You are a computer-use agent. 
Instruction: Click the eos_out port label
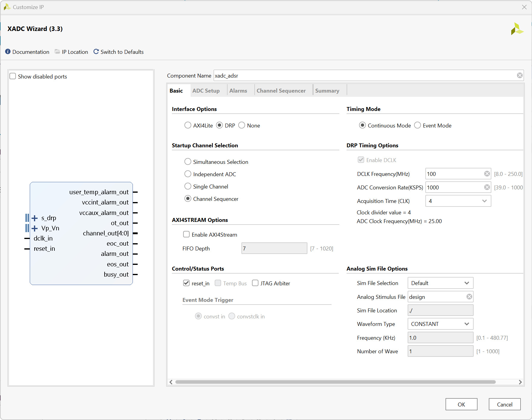(118, 264)
